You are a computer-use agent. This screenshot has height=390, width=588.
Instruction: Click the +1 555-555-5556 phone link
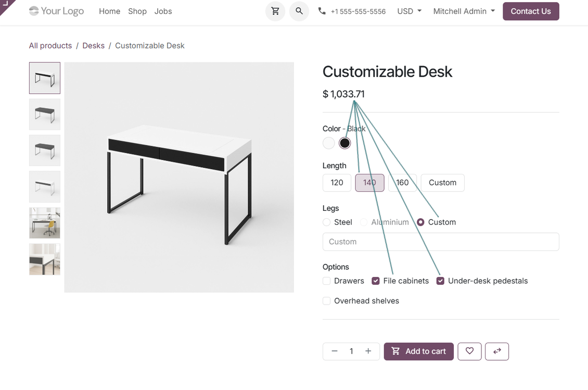point(358,11)
